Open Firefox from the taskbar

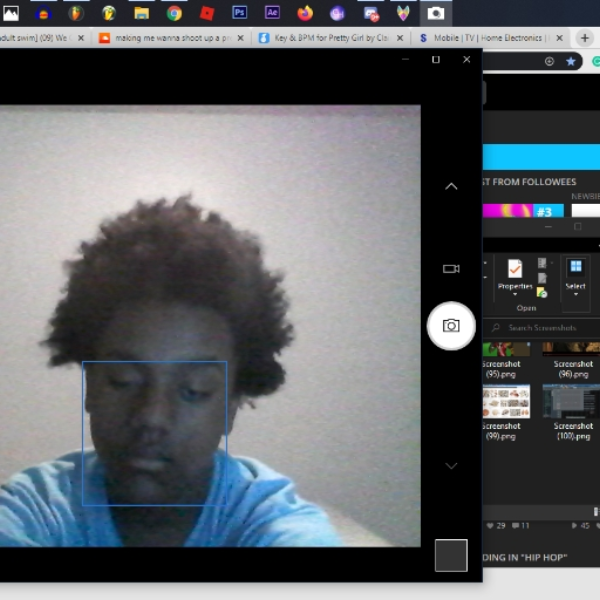pyautogui.click(x=305, y=13)
